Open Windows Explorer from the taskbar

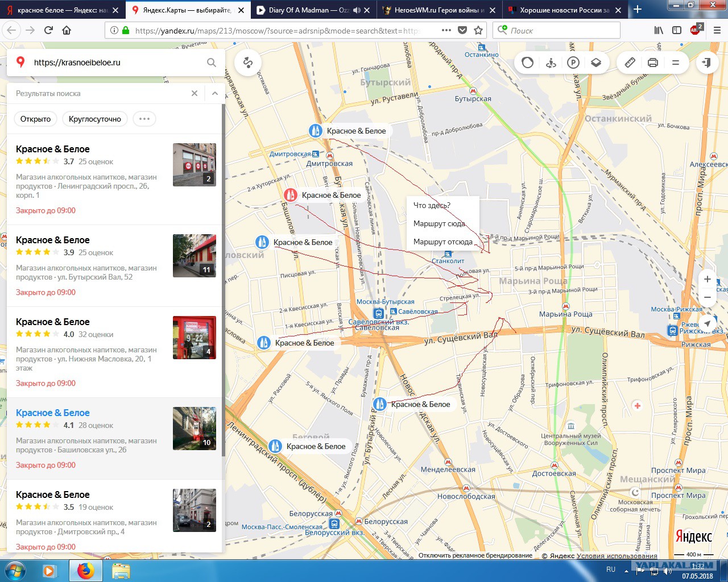(x=121, y=570)
